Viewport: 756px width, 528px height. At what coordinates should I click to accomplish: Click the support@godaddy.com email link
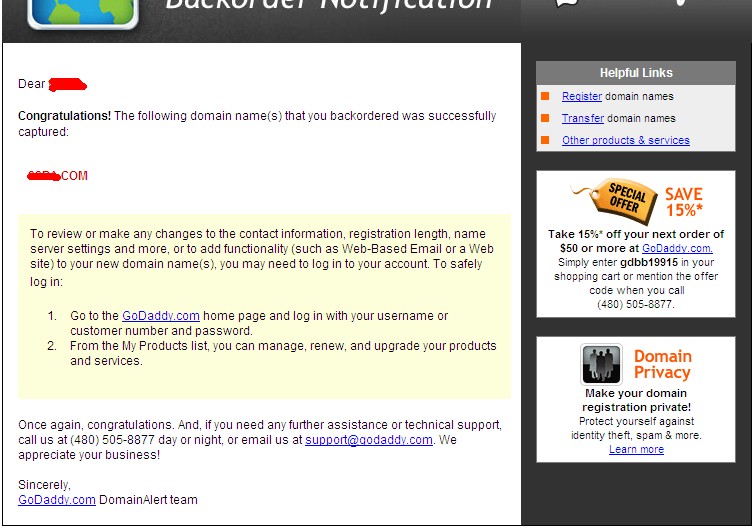369,440
